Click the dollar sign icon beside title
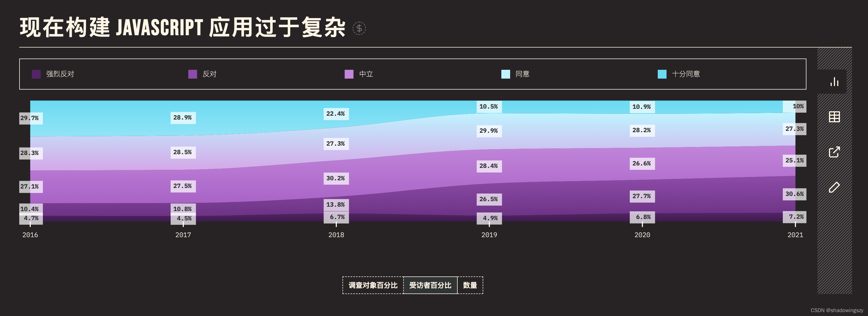Screen dimensions: 868x316 359,28
